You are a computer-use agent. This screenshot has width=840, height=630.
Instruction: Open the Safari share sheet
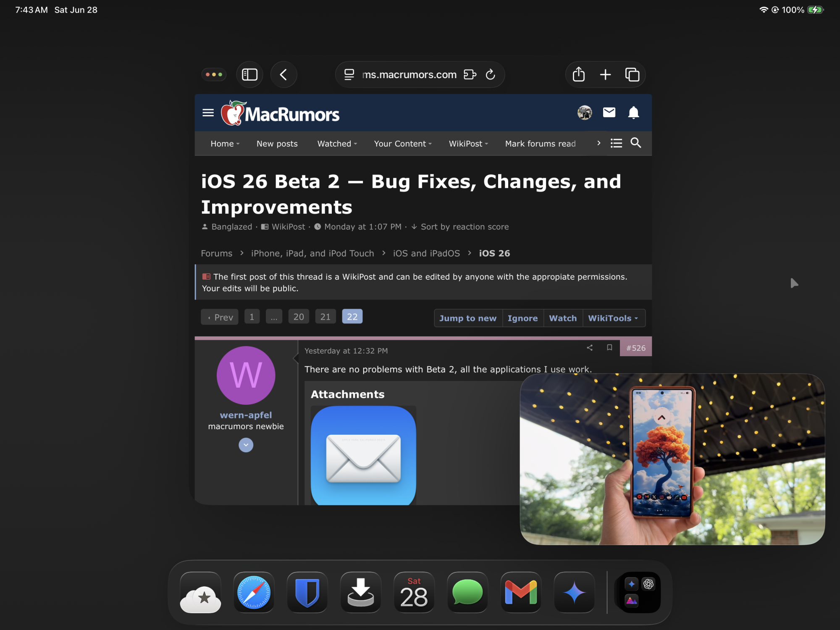[x=578, y=75]
